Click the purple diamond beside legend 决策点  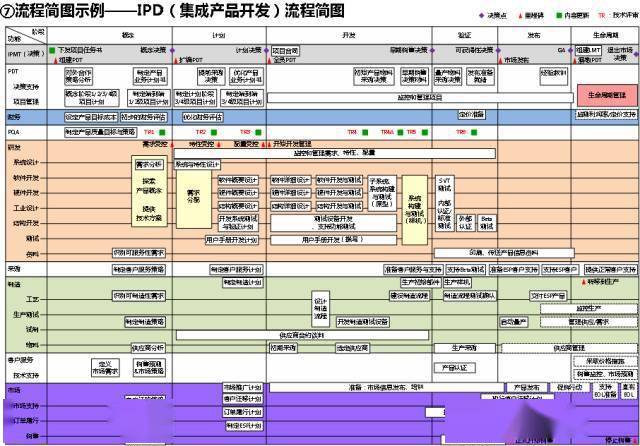coord(481,16)
